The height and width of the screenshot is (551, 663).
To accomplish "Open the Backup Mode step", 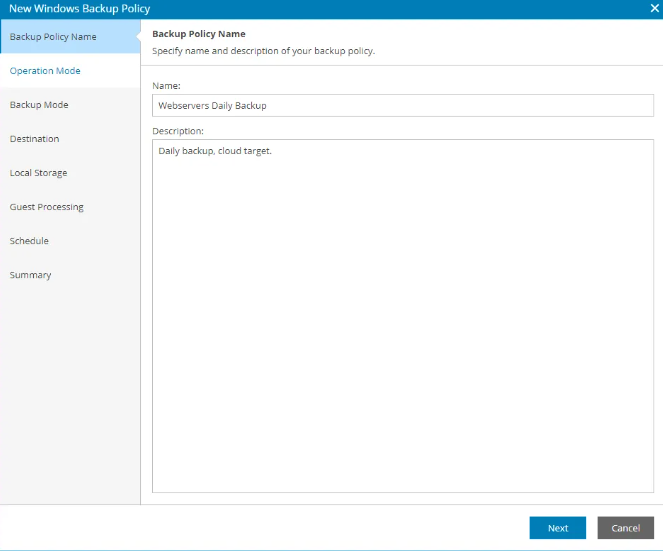I will click(x=39, y=105).
